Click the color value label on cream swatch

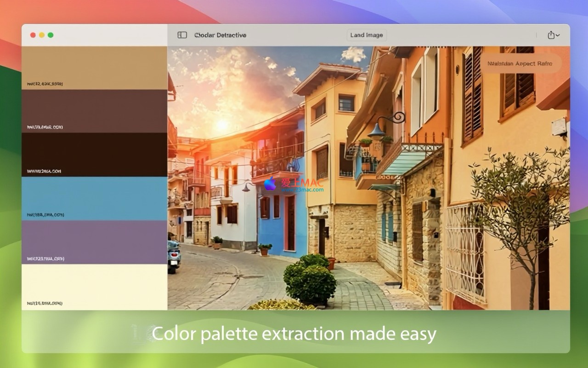point(45,303)
